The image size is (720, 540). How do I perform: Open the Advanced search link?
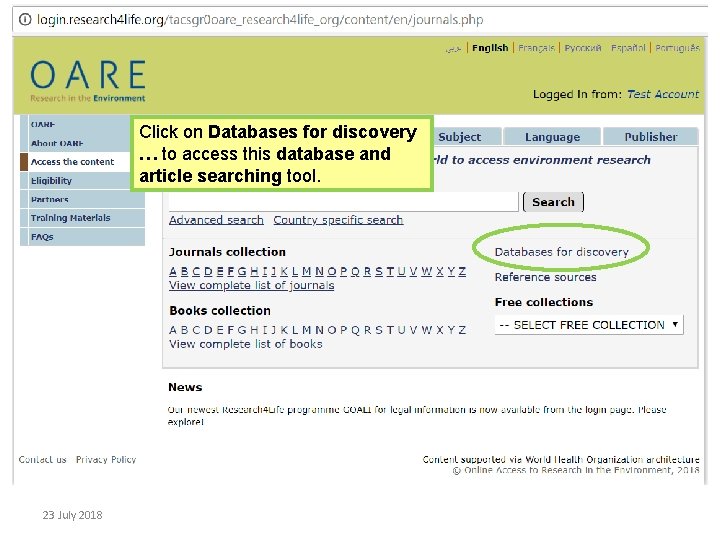pos(216,220)
